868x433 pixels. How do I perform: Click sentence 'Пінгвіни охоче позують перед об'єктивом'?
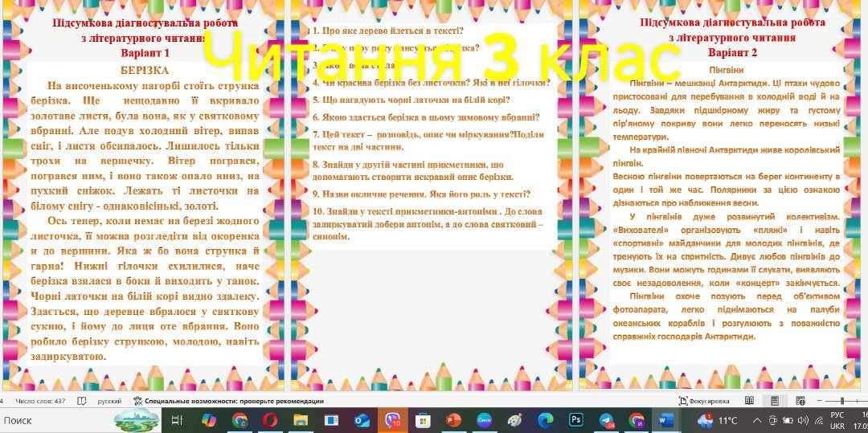click(x=727, y=316)
